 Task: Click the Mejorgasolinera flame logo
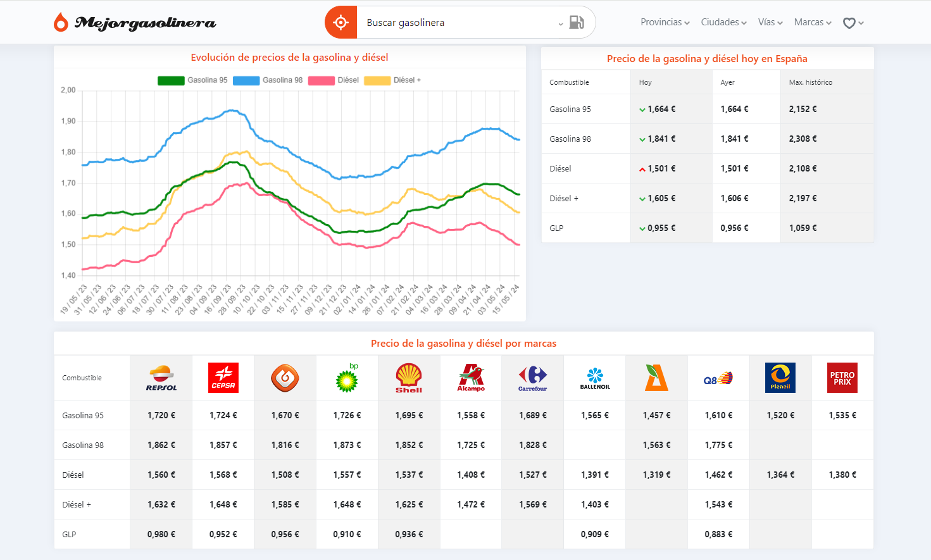(x=61, y=22)
